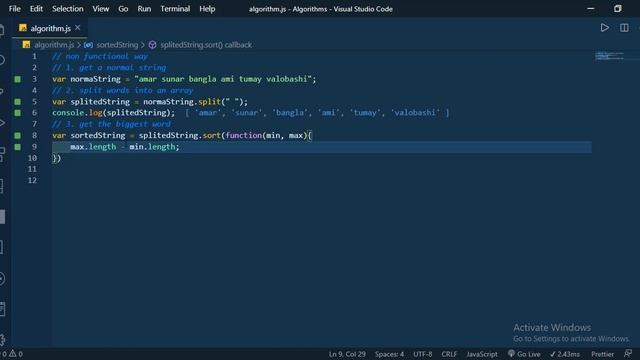The width and height of the screenshot is (640, 360).
Task: Click max.length on line 9
Action: pos(93,147)
